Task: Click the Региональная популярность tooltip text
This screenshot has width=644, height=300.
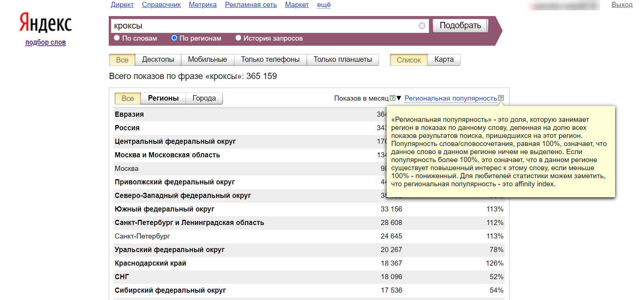Action: point(499,152)
